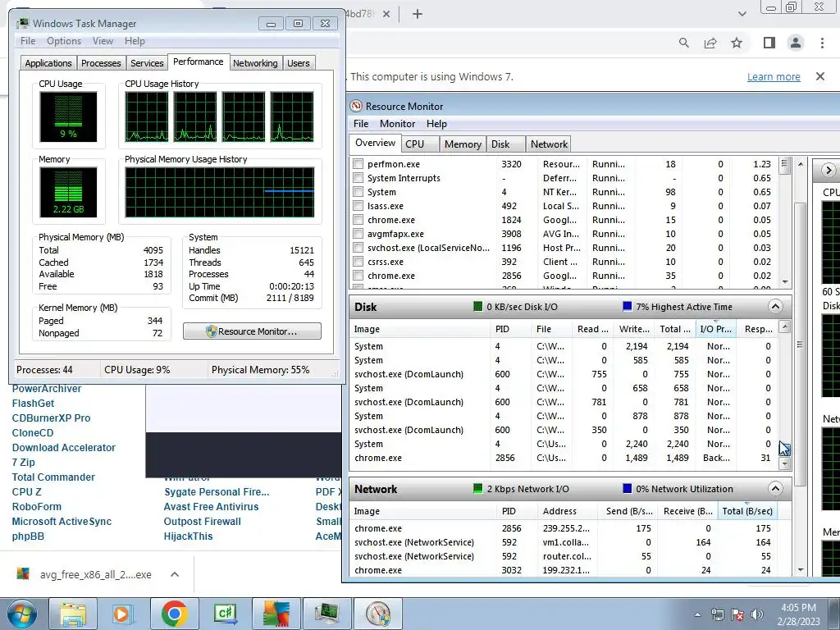Open Resource Monitor Monitor menu
Viewport: 840px width, 630px height.
pyautogui.click(x=397, y=124)
